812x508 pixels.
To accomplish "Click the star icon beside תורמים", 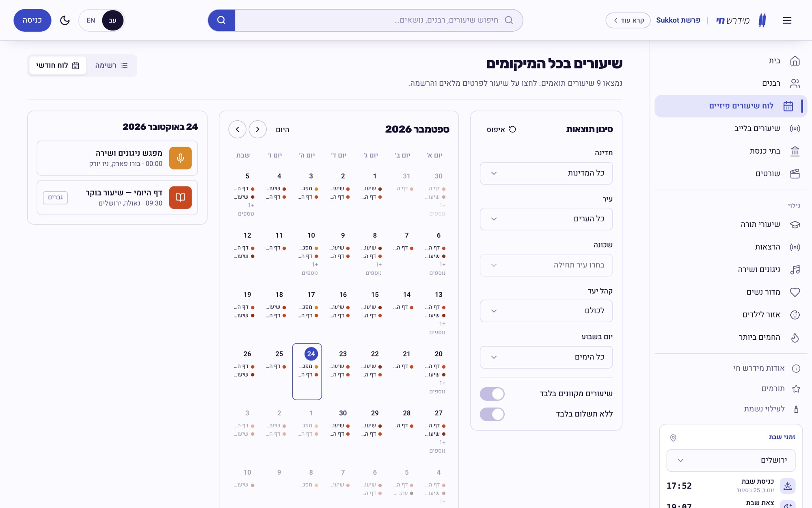I will click(x=796, y=389).
